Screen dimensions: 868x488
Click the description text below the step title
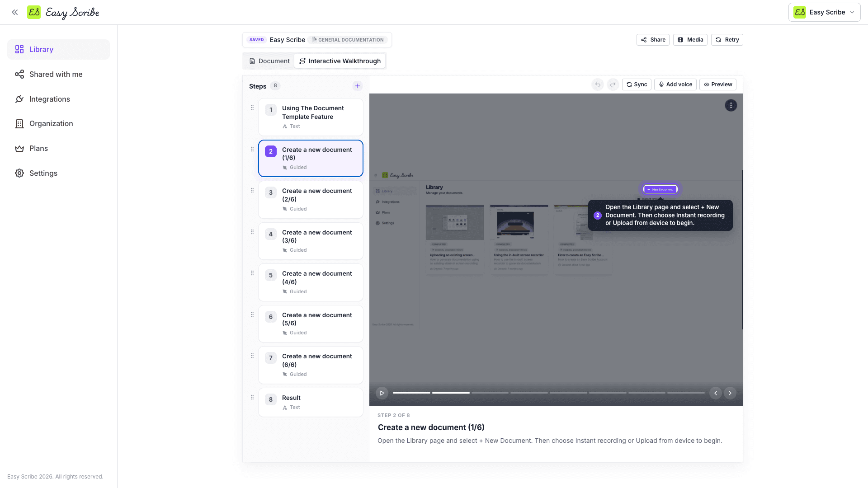click(550, 441)
